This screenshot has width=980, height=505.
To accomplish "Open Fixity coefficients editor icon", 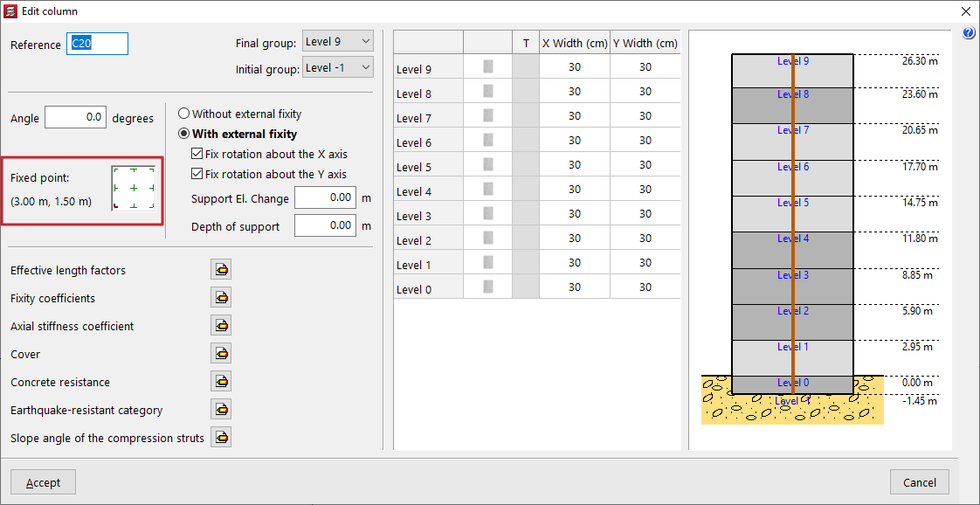I will (221, 298).
